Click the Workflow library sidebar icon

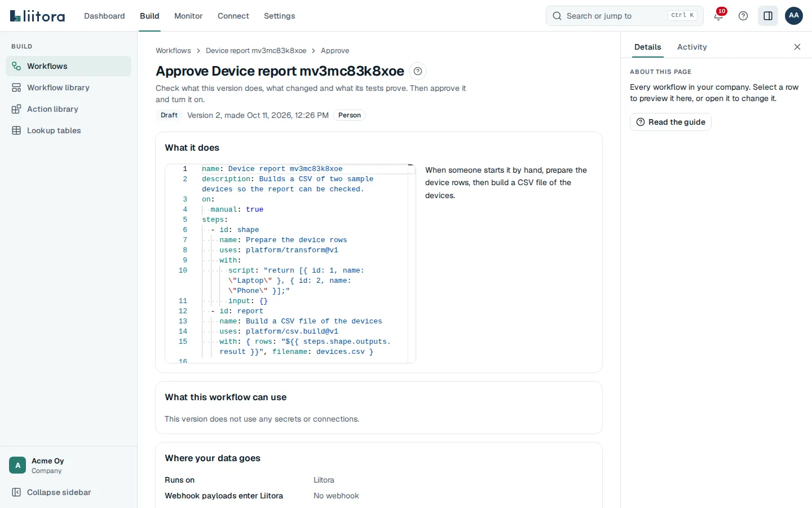(x=16, y=87)
